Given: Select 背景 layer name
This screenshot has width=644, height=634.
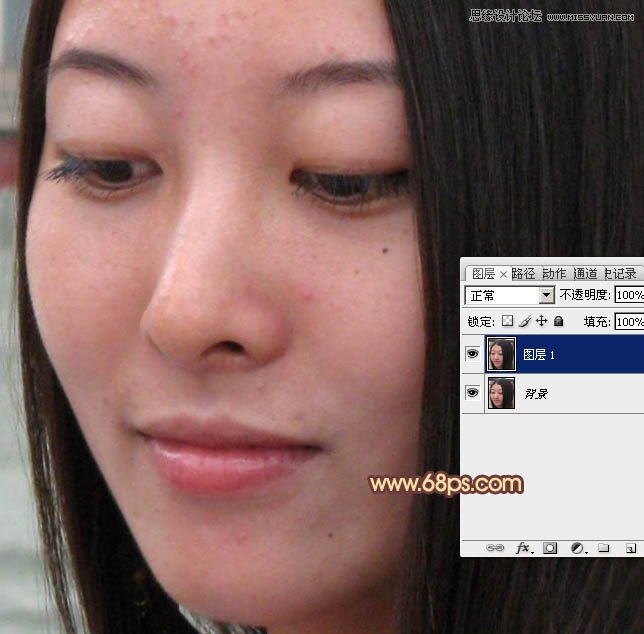Looking at the screenshot, I should coord(536,394).
